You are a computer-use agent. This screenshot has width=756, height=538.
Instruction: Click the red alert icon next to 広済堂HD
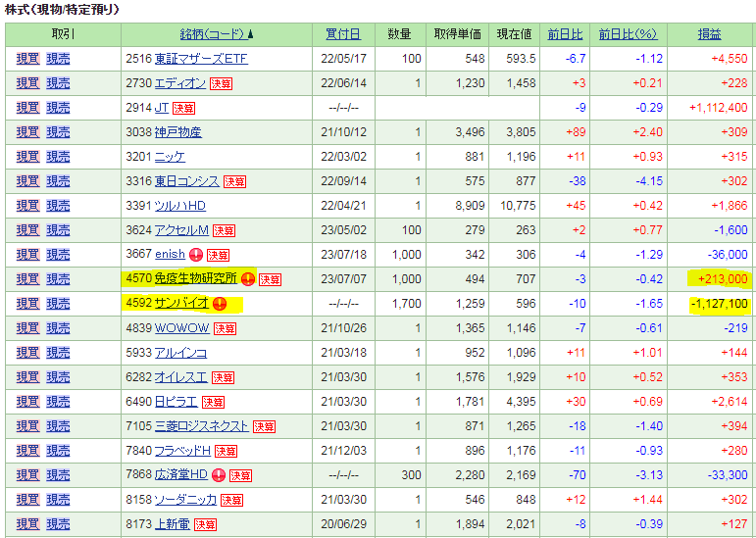click(x=219, y=475)
